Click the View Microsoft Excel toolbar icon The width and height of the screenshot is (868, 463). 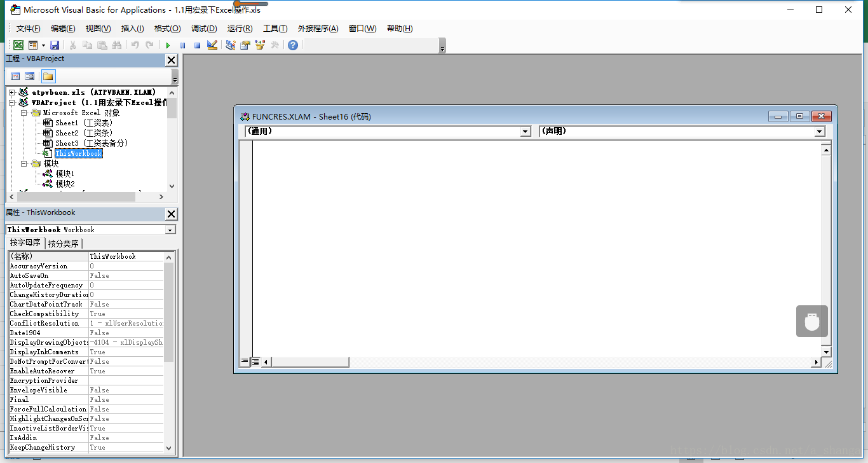click(x=18, y=45)
